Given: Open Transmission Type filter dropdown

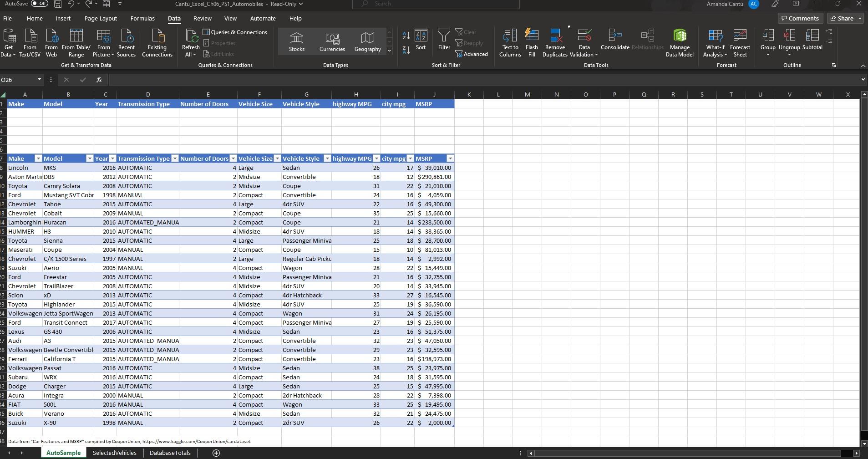Looking at the screenshot, I should (x=175, y=158).
